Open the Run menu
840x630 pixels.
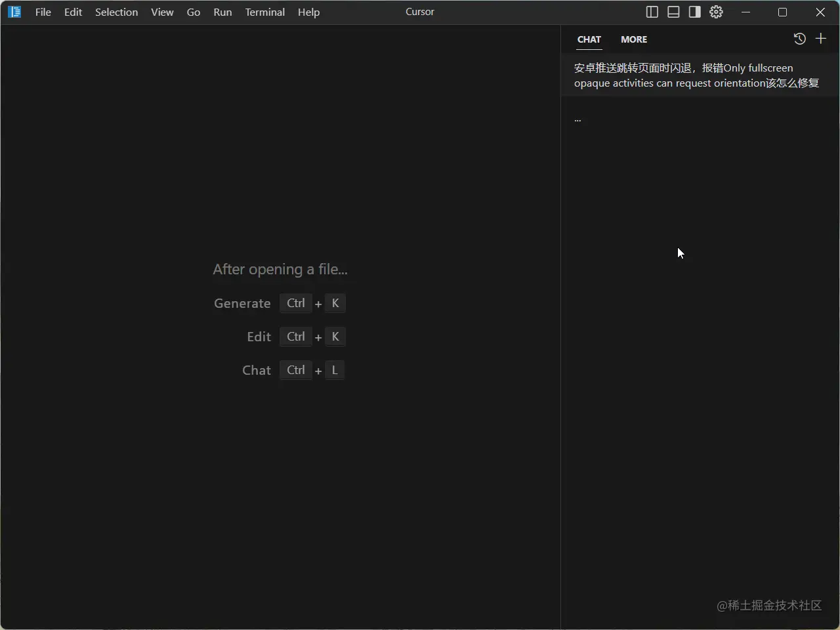(x=222, y=12)
